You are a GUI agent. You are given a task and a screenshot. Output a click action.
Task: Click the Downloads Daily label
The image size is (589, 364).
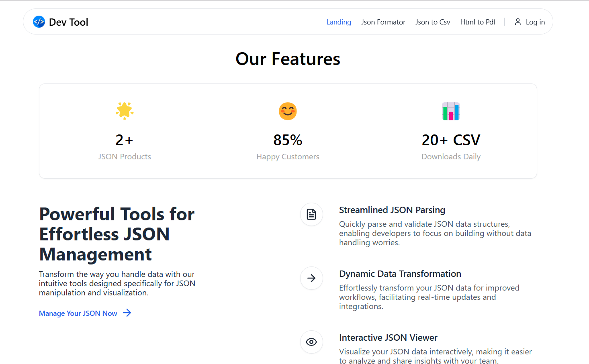451,157
